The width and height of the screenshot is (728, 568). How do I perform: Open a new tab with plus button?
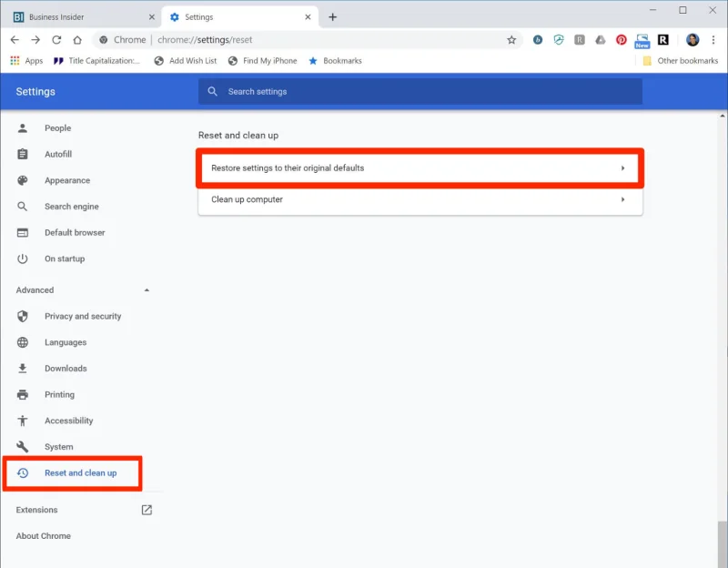click(x=332, y=17)
